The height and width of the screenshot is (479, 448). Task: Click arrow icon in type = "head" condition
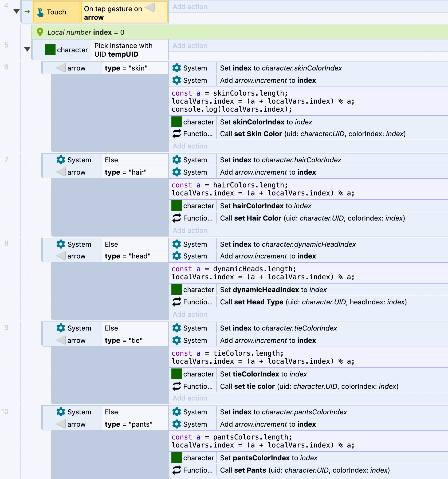pos(61,256)
